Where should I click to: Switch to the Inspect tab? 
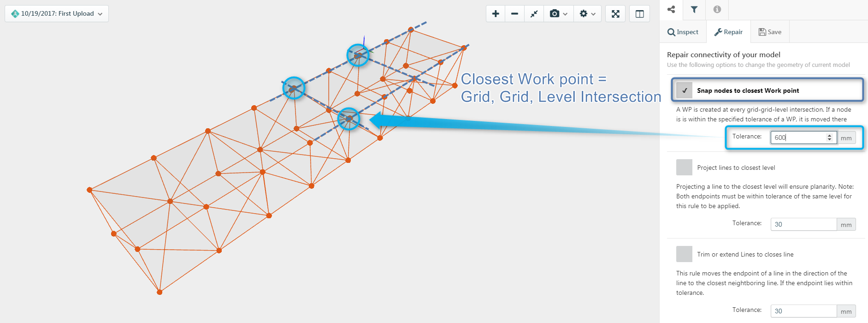tap(683, 32)
